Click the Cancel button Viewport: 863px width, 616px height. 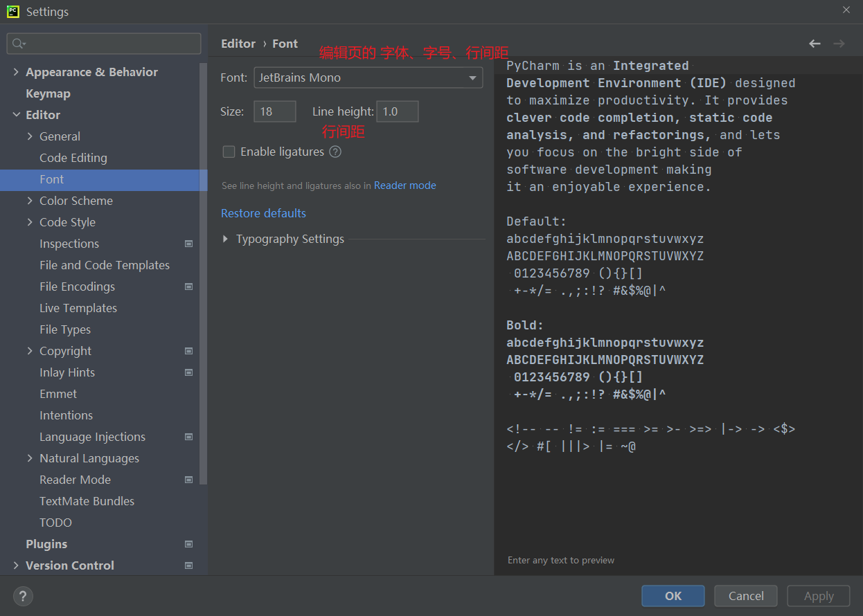(746, 596)
